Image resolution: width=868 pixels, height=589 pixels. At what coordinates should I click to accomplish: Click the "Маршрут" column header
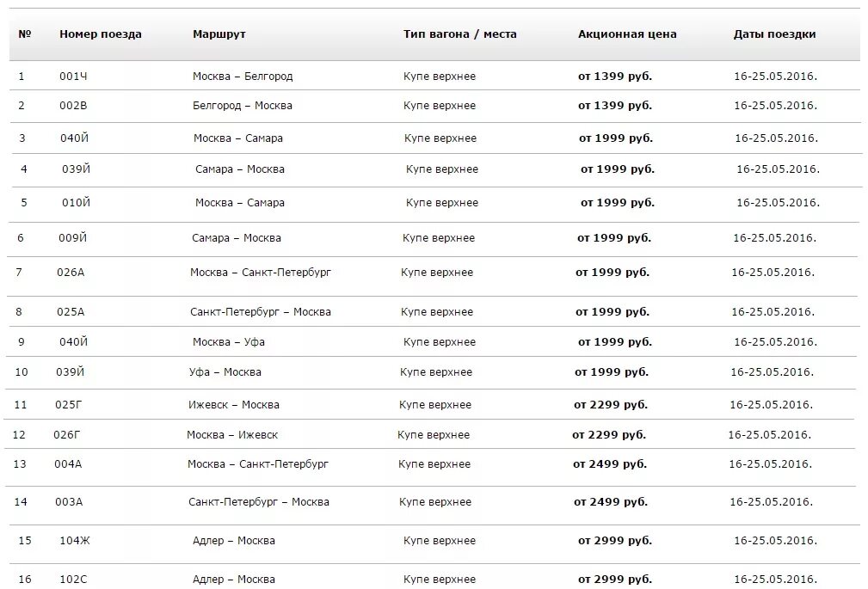point(219,34)
